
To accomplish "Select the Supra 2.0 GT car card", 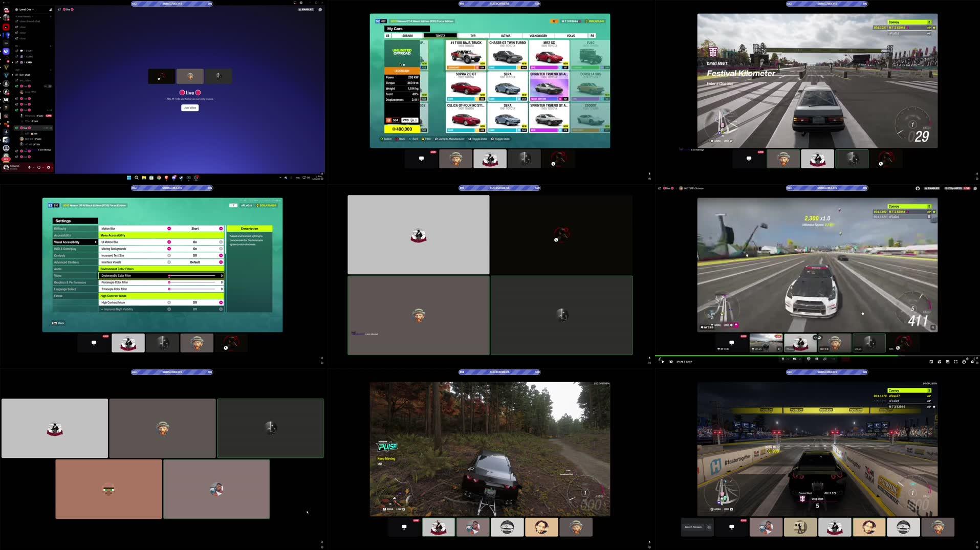I will [x=466, y=86].
